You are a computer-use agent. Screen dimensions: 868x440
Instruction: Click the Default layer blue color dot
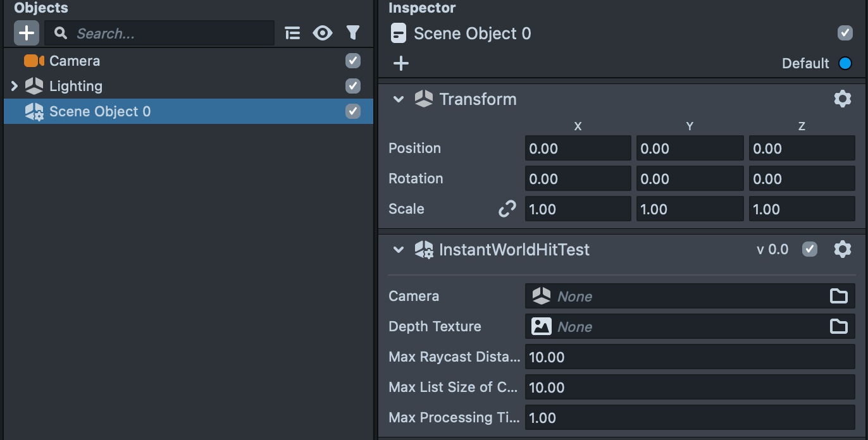click(x=845, y=63)
